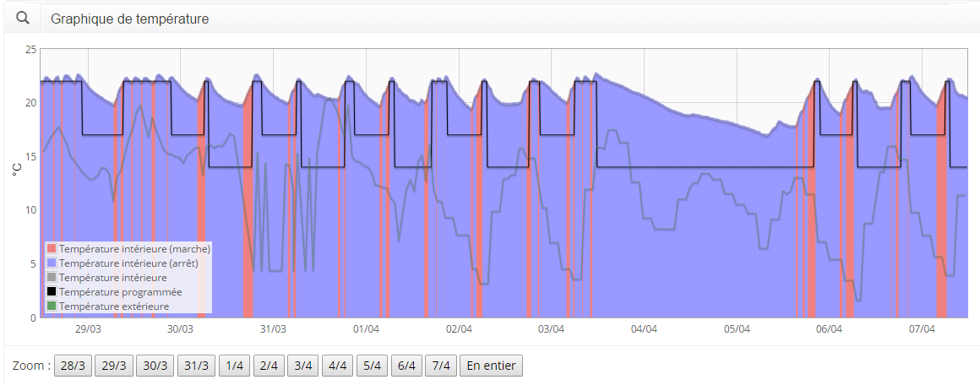Zoom to the 1/4 day
This screenshot has width=980, height=385.
tap(234, 366)
